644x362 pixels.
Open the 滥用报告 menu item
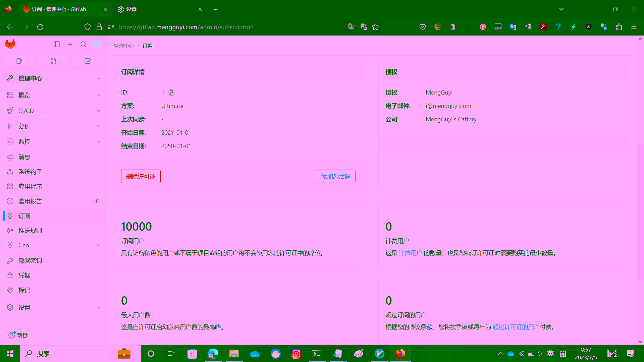click(30, 201)
